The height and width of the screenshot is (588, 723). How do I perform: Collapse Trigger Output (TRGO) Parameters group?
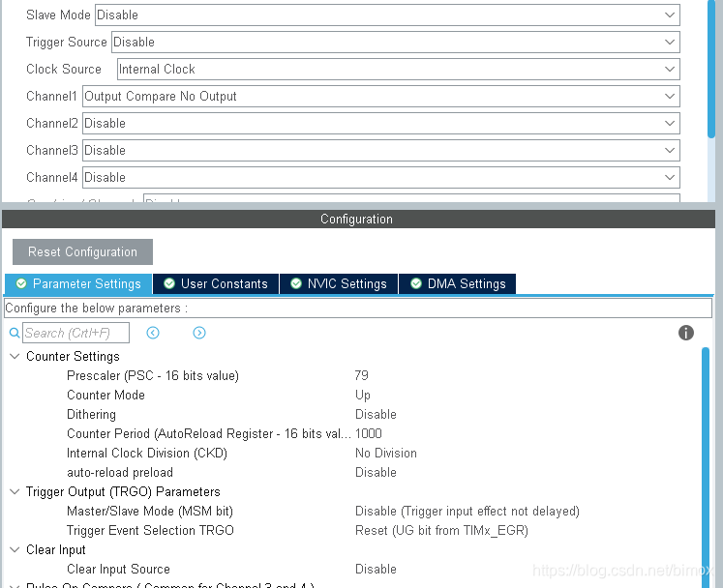[15, 491]
